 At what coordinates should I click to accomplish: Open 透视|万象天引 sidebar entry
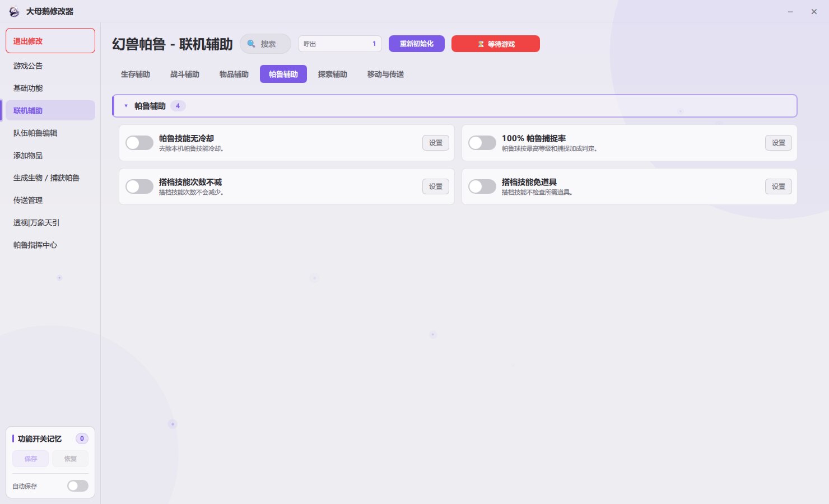click(50, 222)
